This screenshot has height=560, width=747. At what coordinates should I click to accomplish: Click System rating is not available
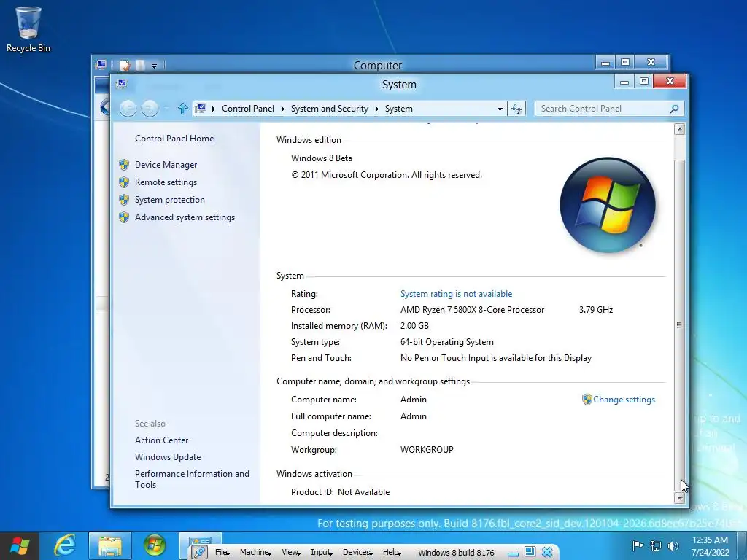click(x=457, y=294)
